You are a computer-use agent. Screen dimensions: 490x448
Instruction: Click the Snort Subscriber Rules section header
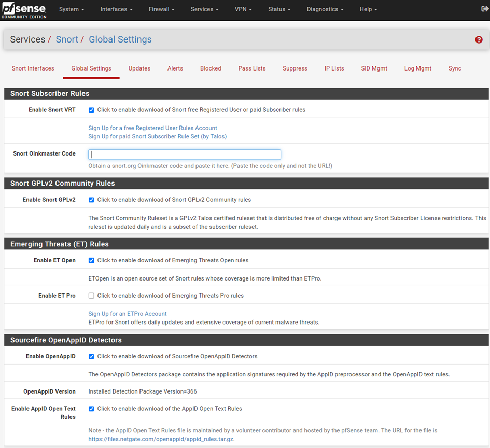point(247,93)
